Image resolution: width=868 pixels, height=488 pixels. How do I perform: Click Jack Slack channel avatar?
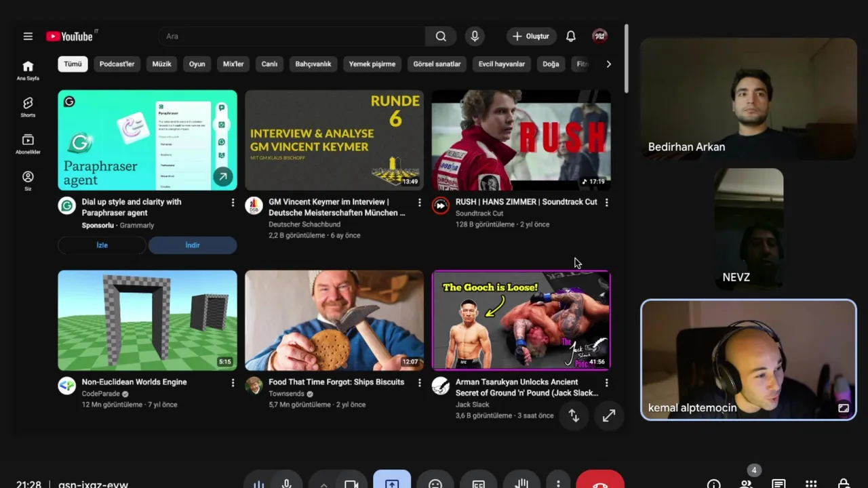pos(441,386)
